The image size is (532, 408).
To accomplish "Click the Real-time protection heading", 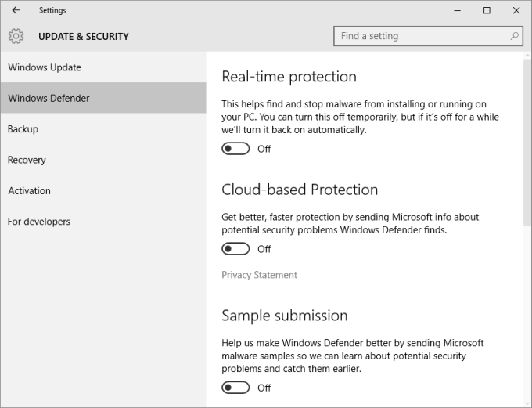I will coord(289,77).
